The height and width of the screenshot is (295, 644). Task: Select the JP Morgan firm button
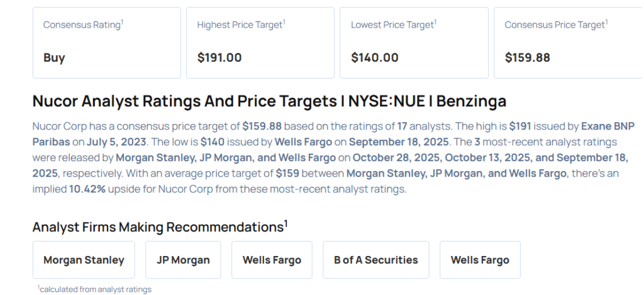click(x=183, y=260)
